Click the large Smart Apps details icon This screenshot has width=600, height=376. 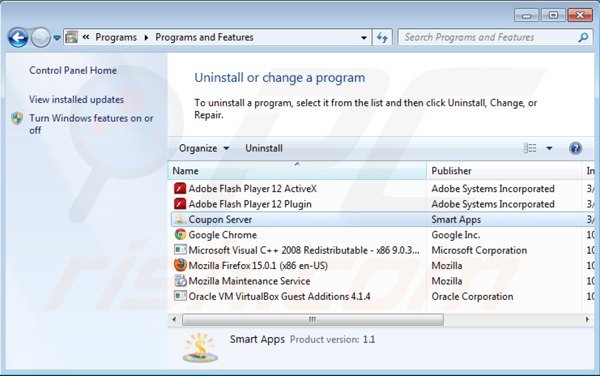click(201, 347)
